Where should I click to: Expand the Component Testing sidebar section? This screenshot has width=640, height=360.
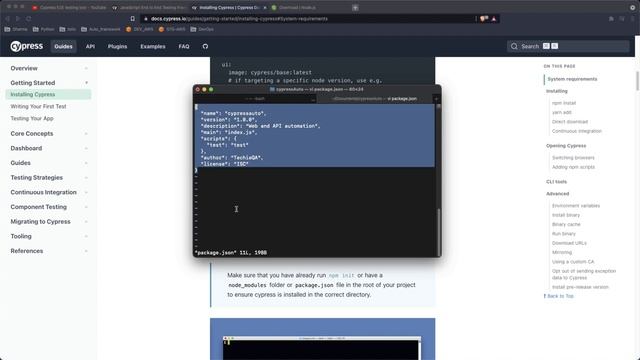pyautogui.click(x=49, y=207)
